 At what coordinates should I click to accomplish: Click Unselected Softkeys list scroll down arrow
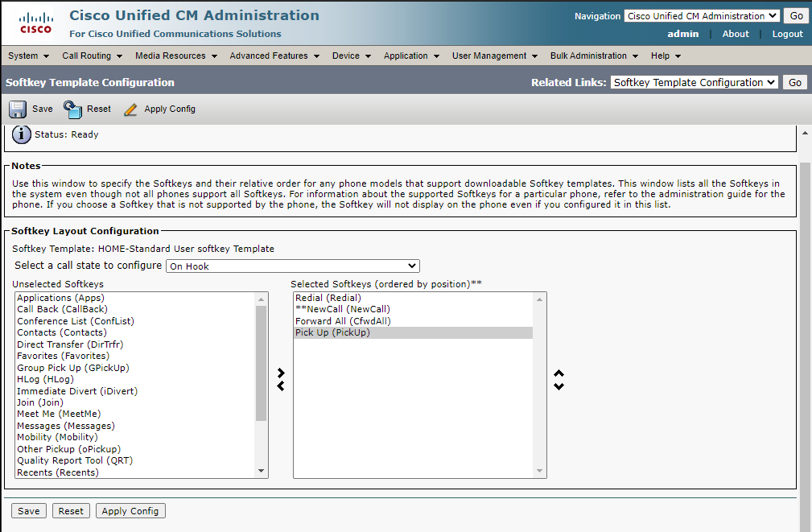point(262,471)
